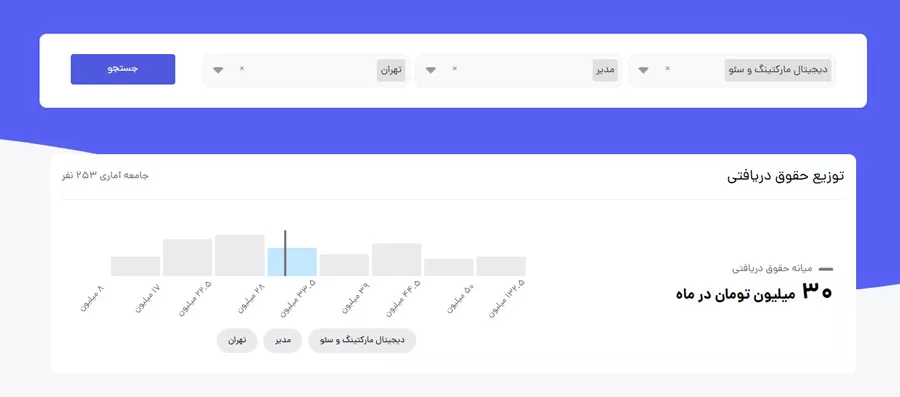
Task: Select the دیجیتال مارکتینگ و سئو tag in search field
Action: [x=778, y=70]
